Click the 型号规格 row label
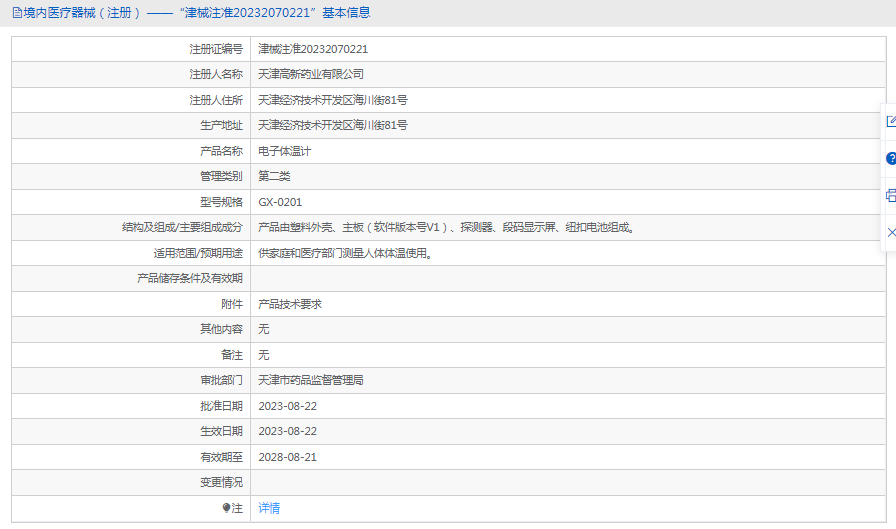This screenshot has height=529, width=896. [x=222, y=202]
